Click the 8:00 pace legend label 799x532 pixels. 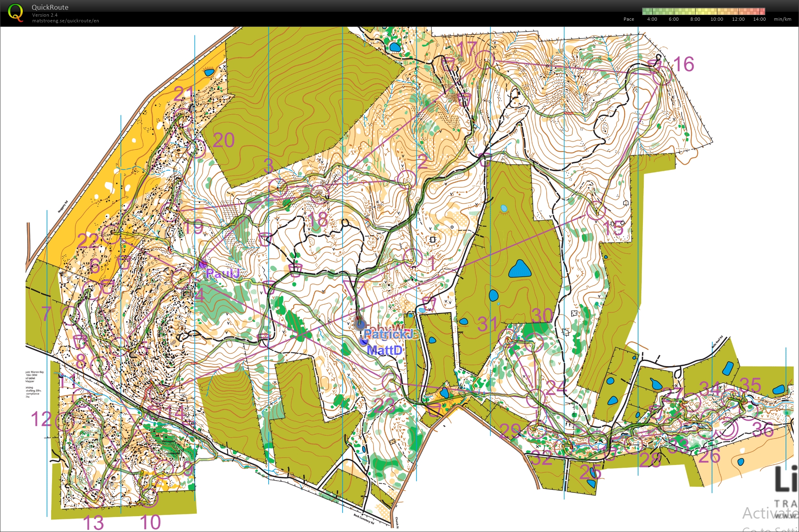coord(695,19)
